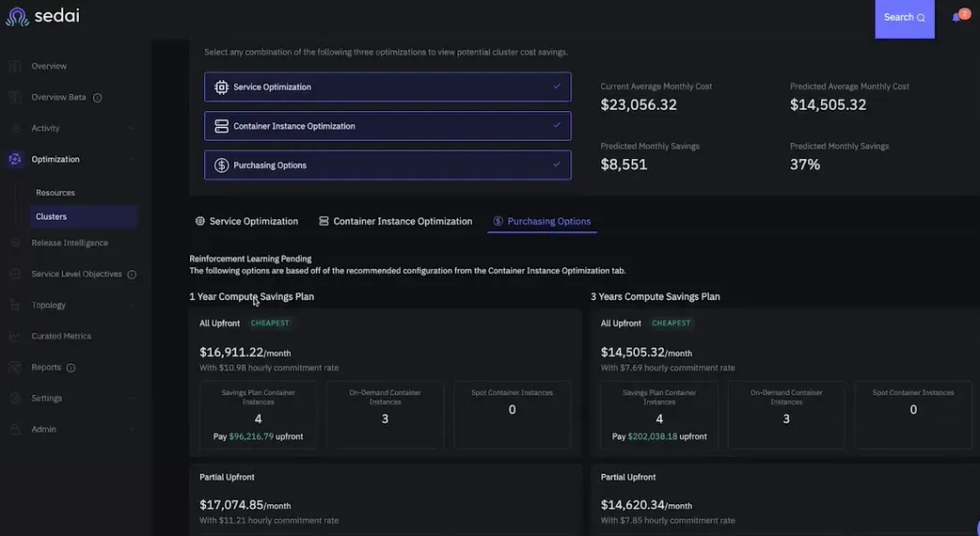Click the Search button
The height and width of the screenshot is (536, 980).
[x=905, y=18]
